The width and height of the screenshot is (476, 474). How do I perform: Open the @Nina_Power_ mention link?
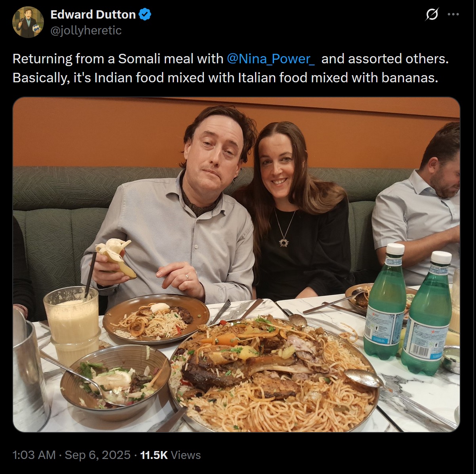271,59
